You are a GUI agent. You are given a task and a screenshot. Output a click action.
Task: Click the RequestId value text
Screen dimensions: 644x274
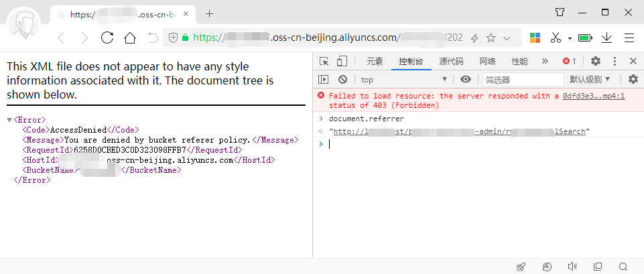click(130, 150)
